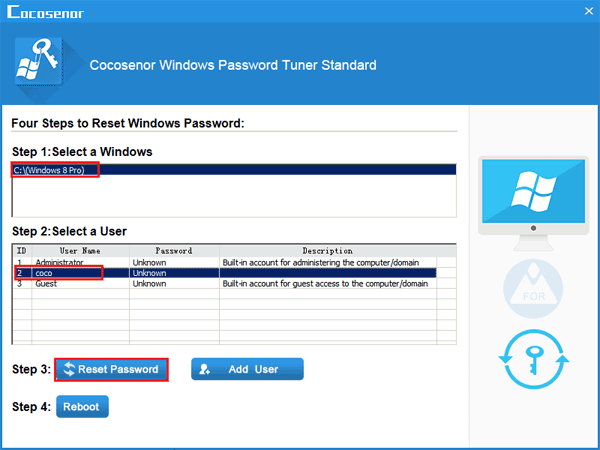The width and height of the screenshot is (600, 450).
Task: Close the Cocosenor window
Action: [589, 11]
